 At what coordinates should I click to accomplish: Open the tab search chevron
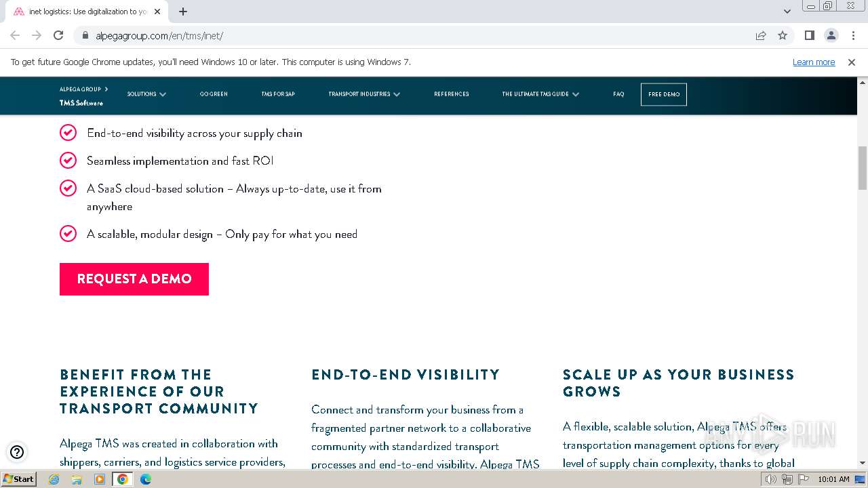787,12
